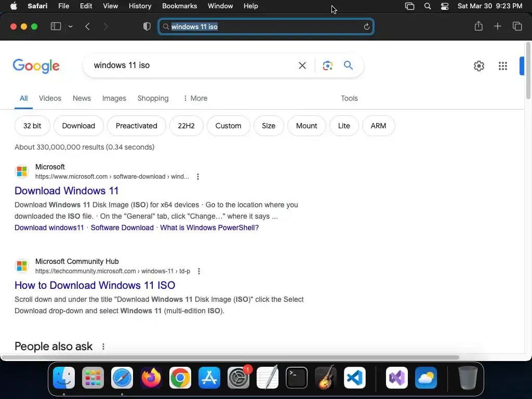Viewport: 532px width, 399px height.
Task: Open Privacy Report shield icon
Action: (x=147, y=26)
